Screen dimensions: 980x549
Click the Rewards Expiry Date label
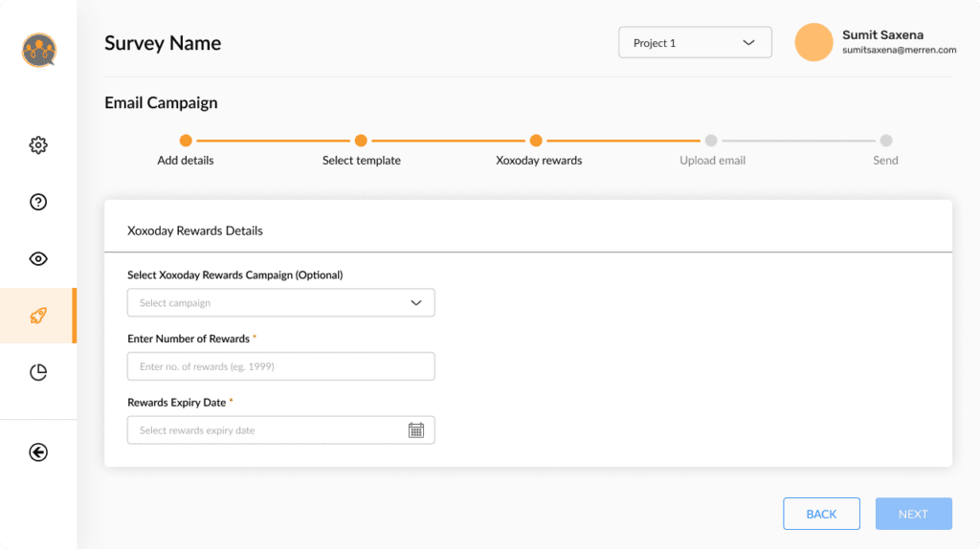point(177,403)
